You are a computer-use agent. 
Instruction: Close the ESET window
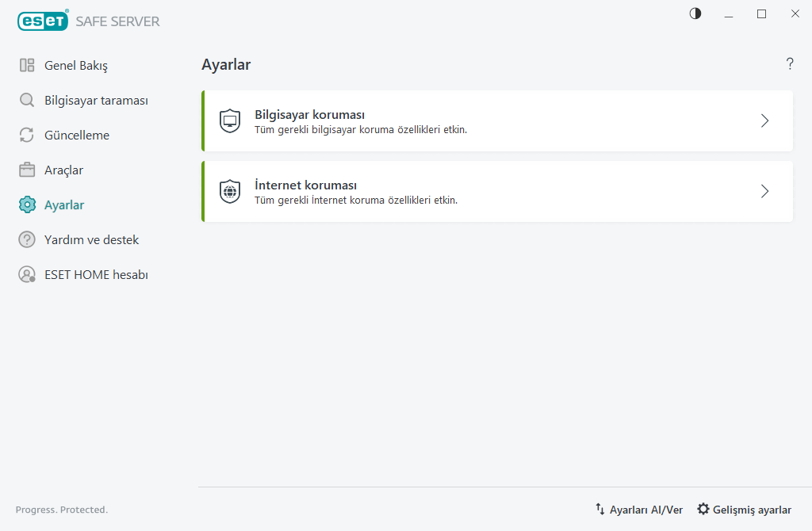795,14
